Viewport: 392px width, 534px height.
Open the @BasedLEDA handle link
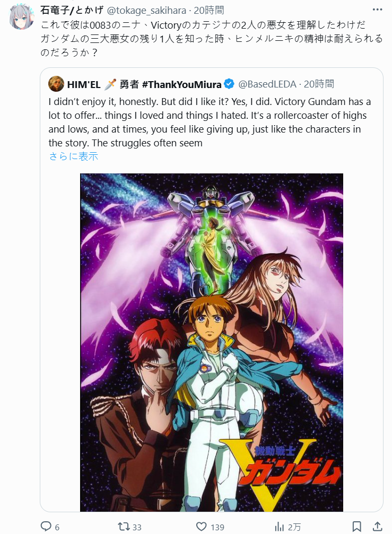[x=267, y=84]
